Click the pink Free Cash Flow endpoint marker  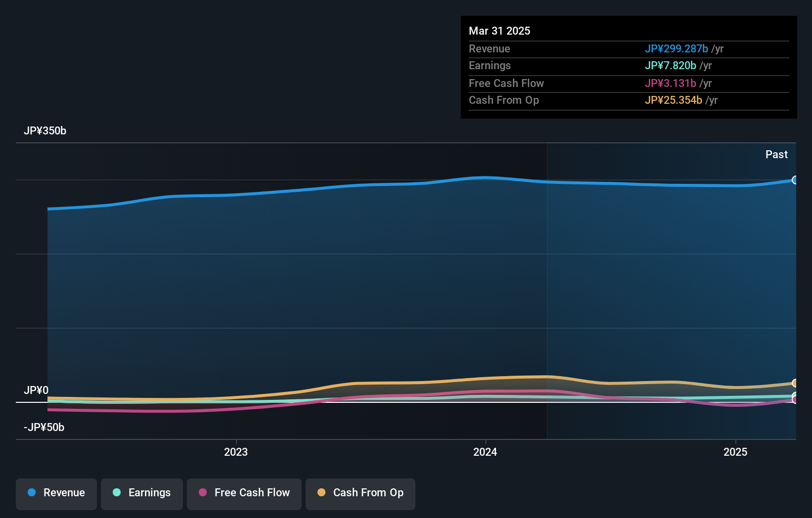(795, 400)
